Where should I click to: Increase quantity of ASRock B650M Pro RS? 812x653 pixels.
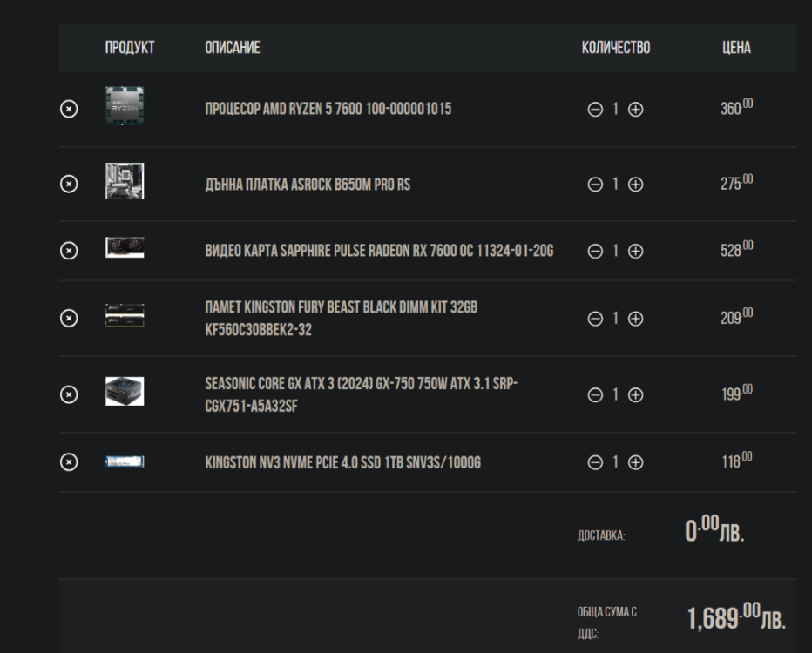coord(635,185)
